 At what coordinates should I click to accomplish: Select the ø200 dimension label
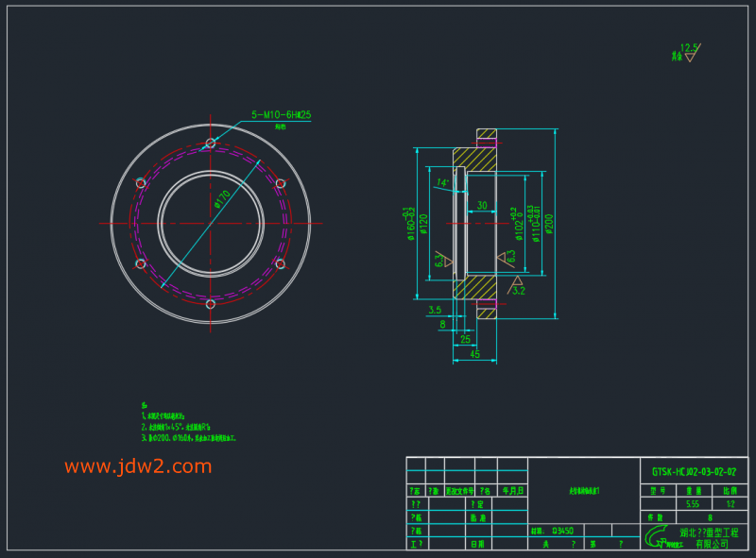coord(549,224)
